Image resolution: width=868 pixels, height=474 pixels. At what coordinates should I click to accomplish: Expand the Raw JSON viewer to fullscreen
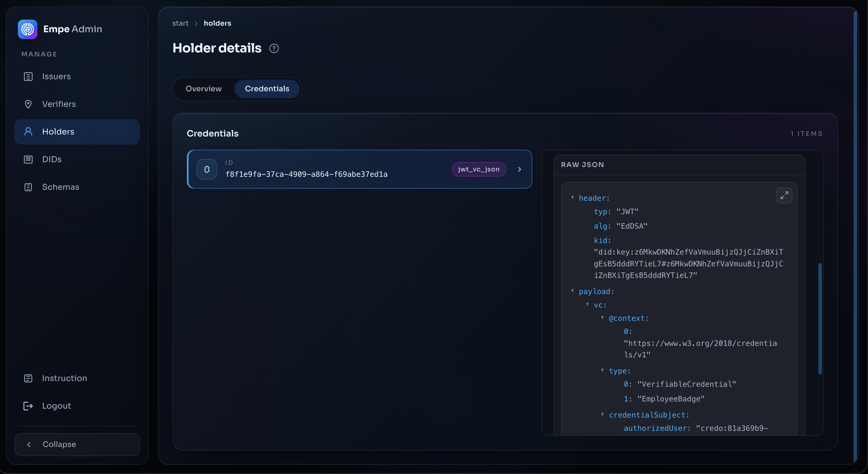(784, 195)
